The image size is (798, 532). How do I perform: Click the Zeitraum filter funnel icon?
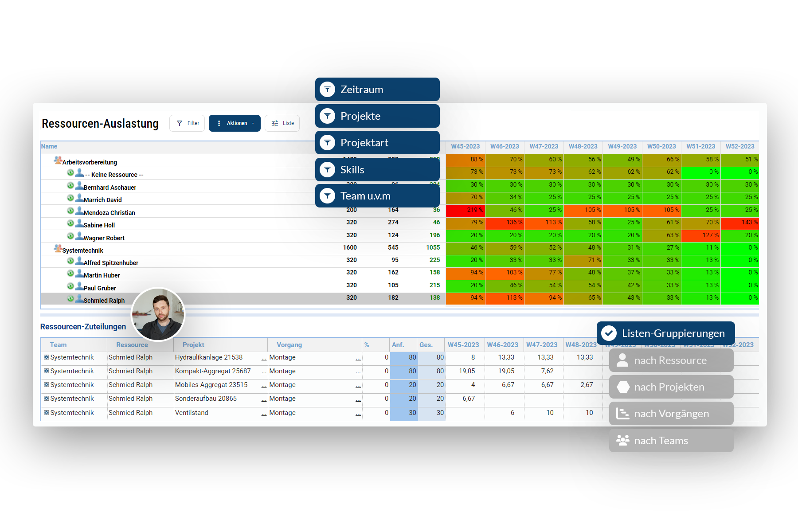pos(327,90)
